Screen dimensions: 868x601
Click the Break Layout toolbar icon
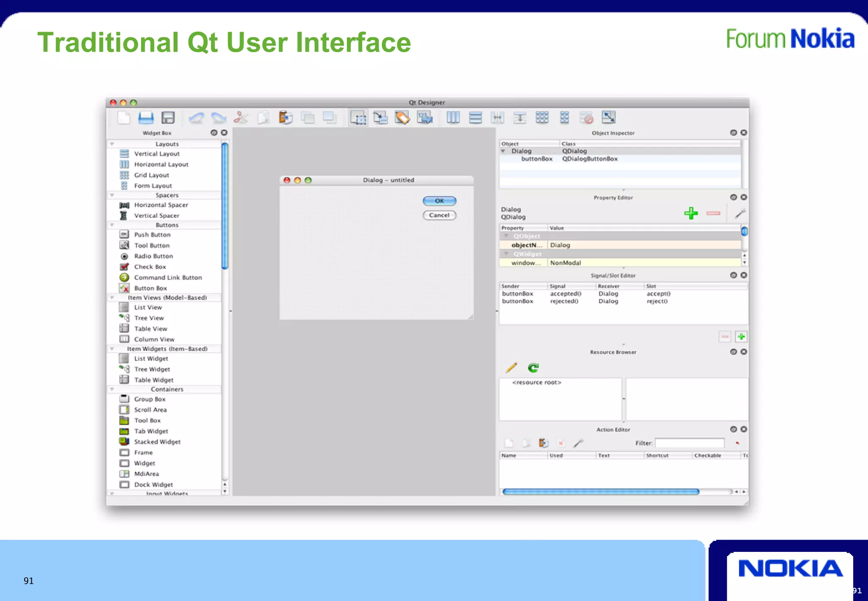587,117
